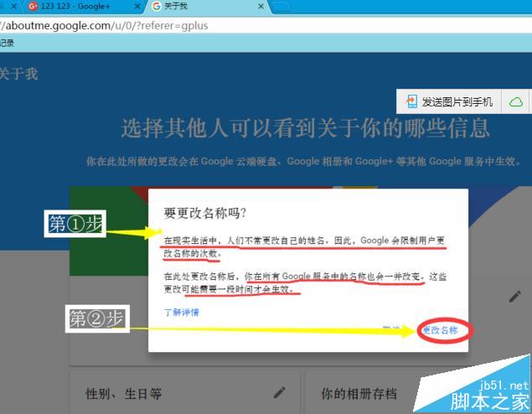Open the '了解详情' link in dialog
Screen dimensions: 532x414
(182, 313)
